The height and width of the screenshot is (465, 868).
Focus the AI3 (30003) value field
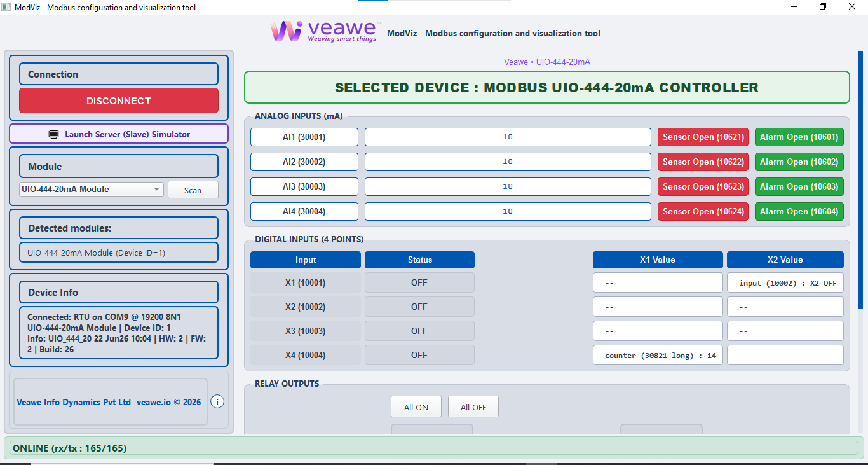point(508,186)
